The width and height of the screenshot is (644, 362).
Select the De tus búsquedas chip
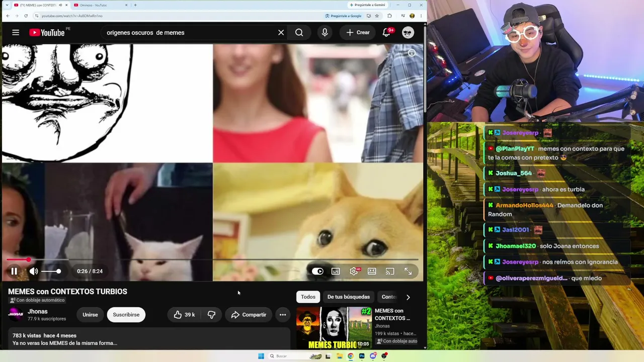349,297
